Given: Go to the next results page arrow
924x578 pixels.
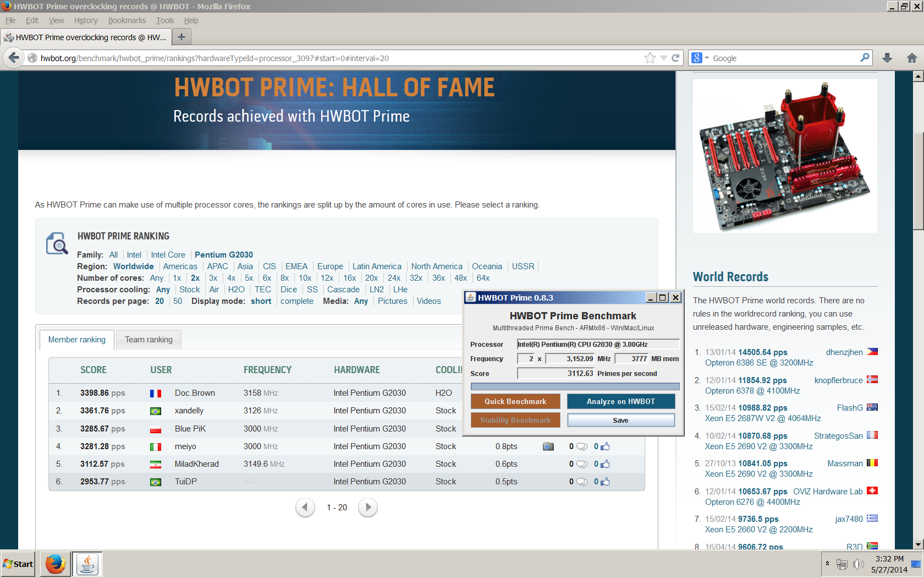Looking at the screenshot, I should [368, 508].
